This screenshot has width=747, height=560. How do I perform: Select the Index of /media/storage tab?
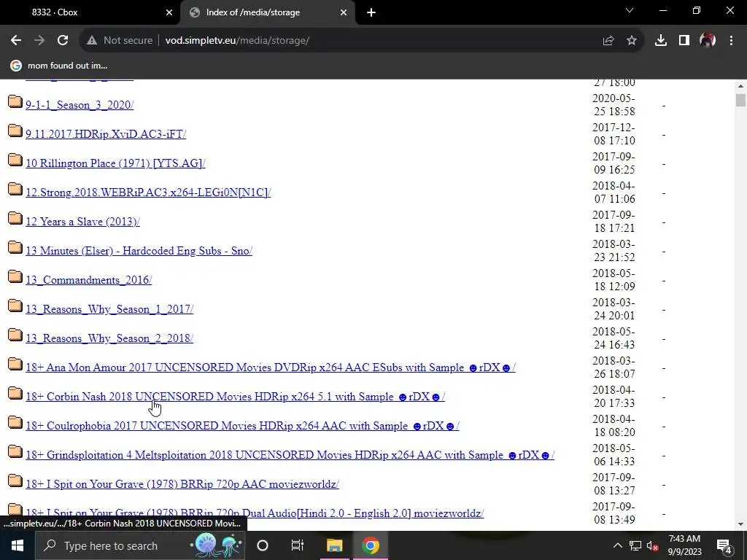pos(267,12)
